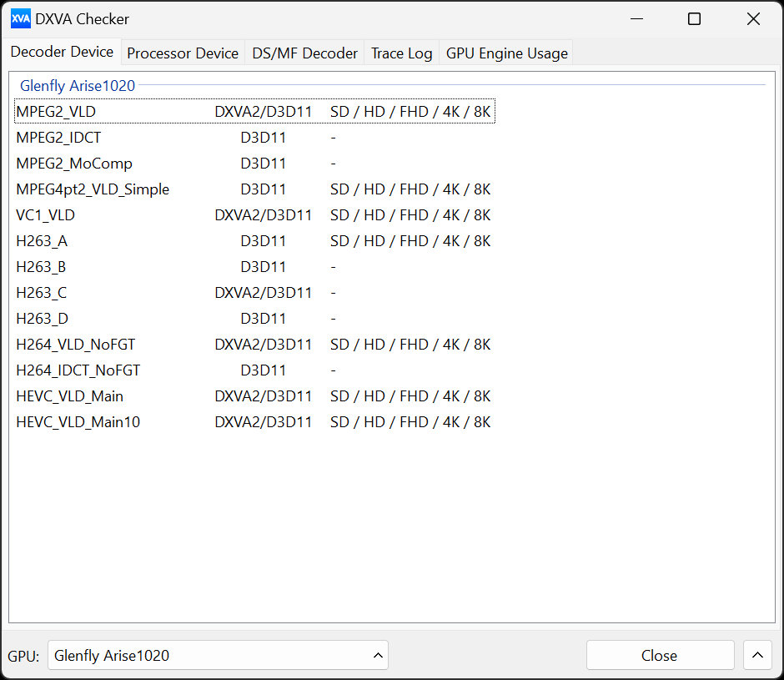Show the GPU Engine Usage tab
784x680 pixels.
pos(506,53)
